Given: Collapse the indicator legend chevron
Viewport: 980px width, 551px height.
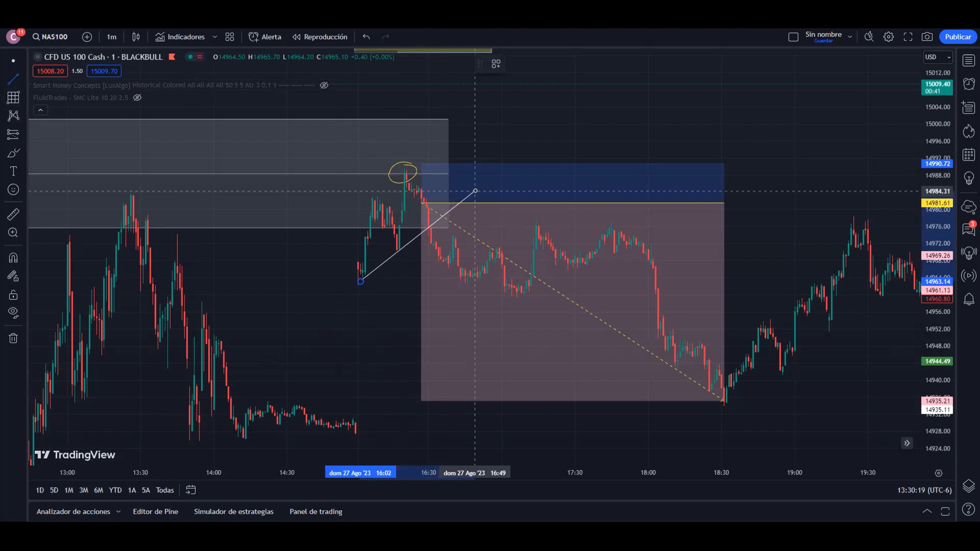Looking at the screenshot, I should pyautogui.click(x=40, y=110).
